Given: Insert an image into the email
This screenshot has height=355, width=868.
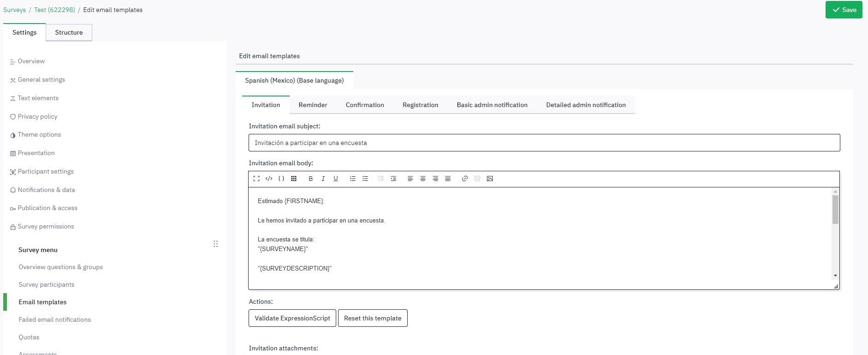Looking at the screenshot, I should 490,179.
